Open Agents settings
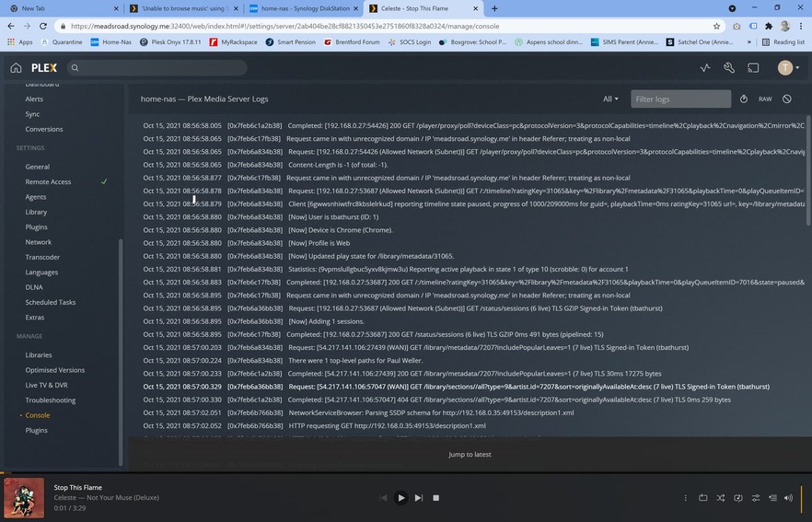 [36, 197]
